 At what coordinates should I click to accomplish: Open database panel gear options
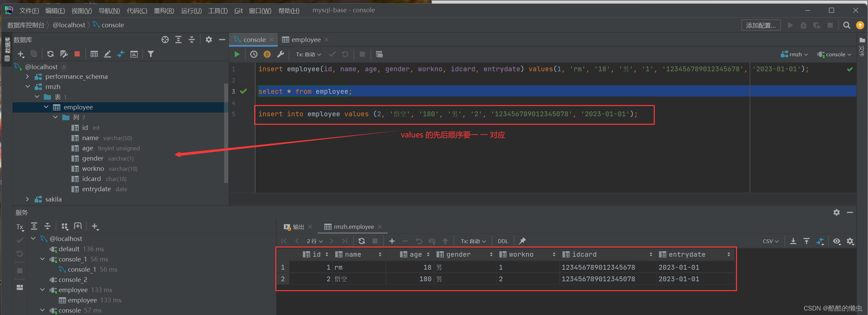point(208,40)
